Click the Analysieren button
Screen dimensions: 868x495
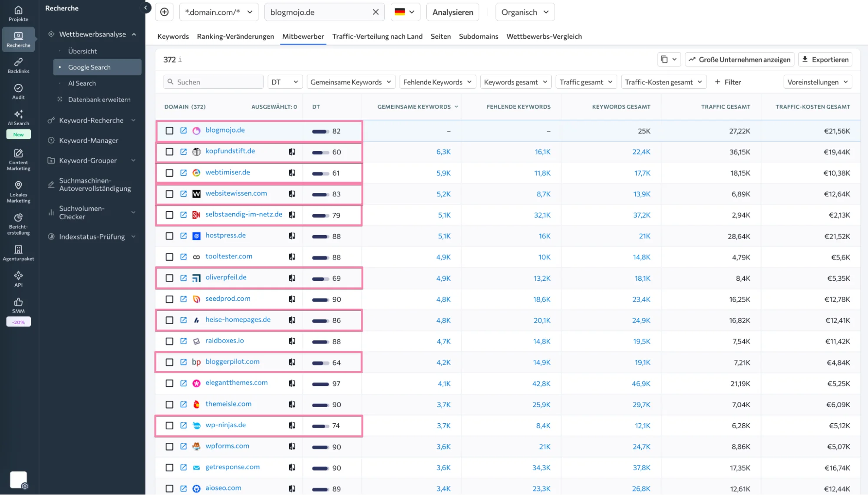pyautogui.click(x=452, y=12)
